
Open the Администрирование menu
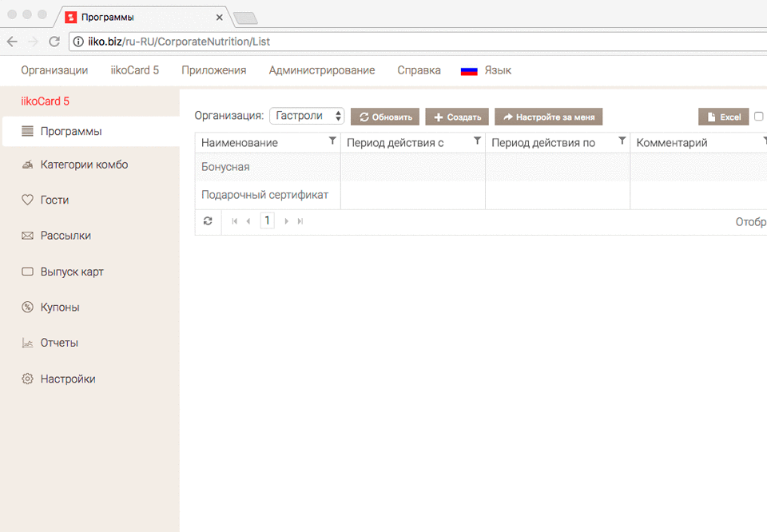(321, 70)
